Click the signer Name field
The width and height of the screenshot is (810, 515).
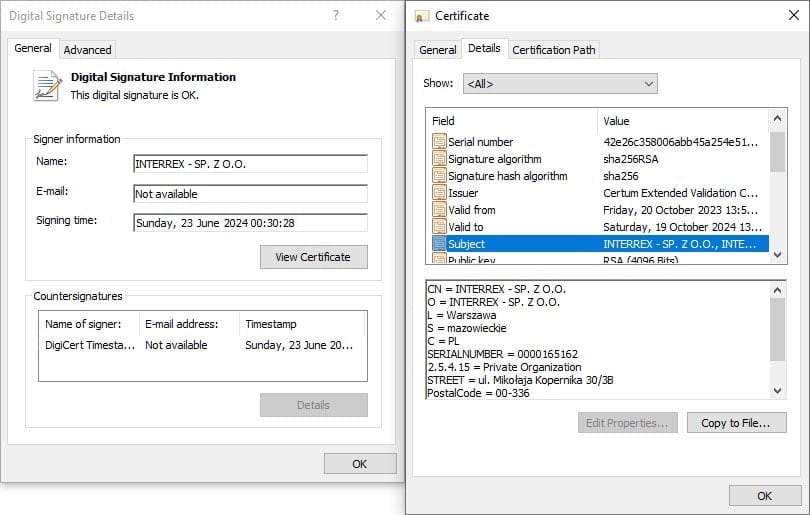251,164
